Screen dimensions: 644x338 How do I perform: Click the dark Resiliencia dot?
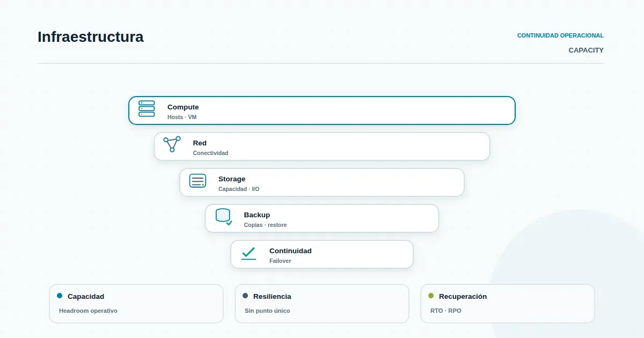click(245, 296)
